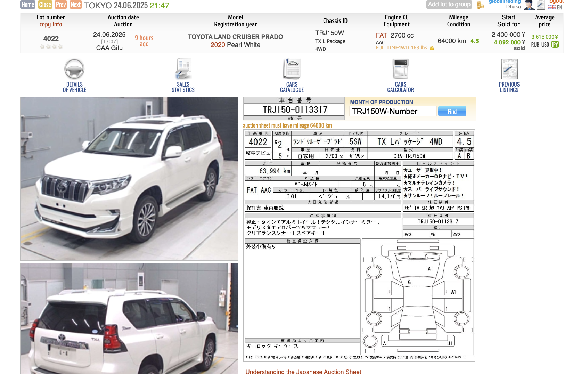Image resolution: width=588 pixels, height=374 pixels.
Task: Open the rear view car photo
Action: (x=129, y=319)
